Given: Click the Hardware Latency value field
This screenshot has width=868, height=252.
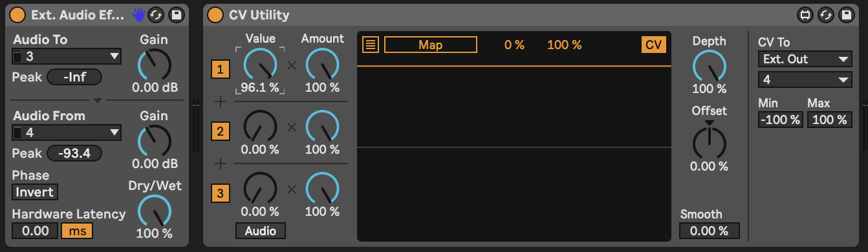Looking at the screenshot, I should coord(36,231).
